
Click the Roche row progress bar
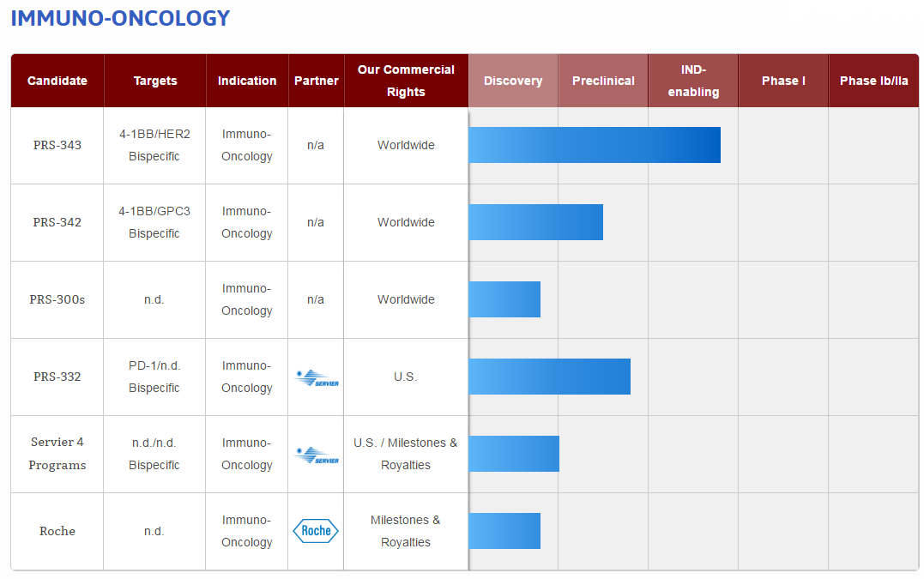click(504, 531)
